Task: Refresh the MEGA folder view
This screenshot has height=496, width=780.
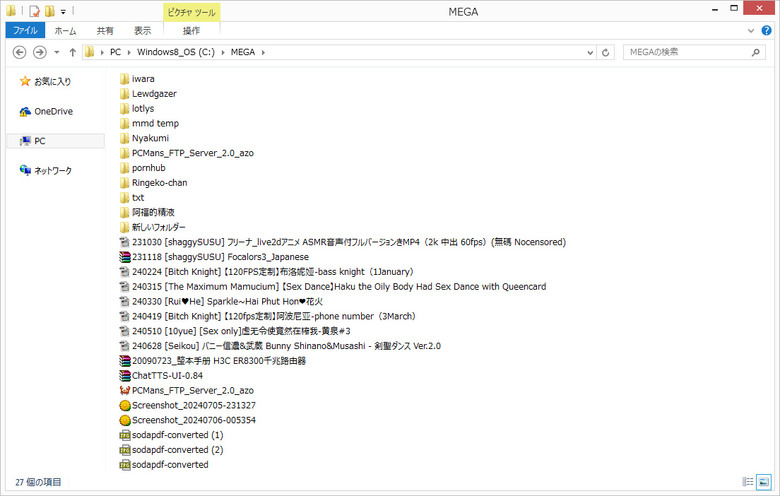Action: 605,52
